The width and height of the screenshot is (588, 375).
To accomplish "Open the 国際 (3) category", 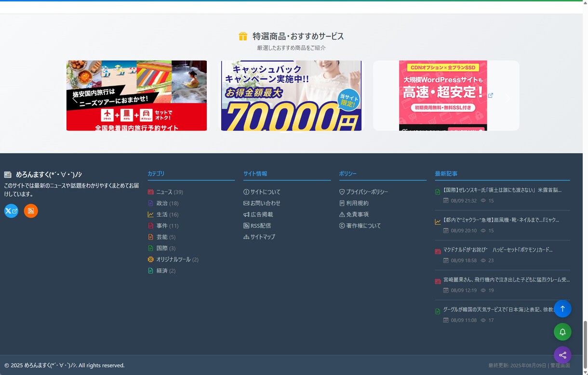I will pyautogui.click(x=161, y=248).
